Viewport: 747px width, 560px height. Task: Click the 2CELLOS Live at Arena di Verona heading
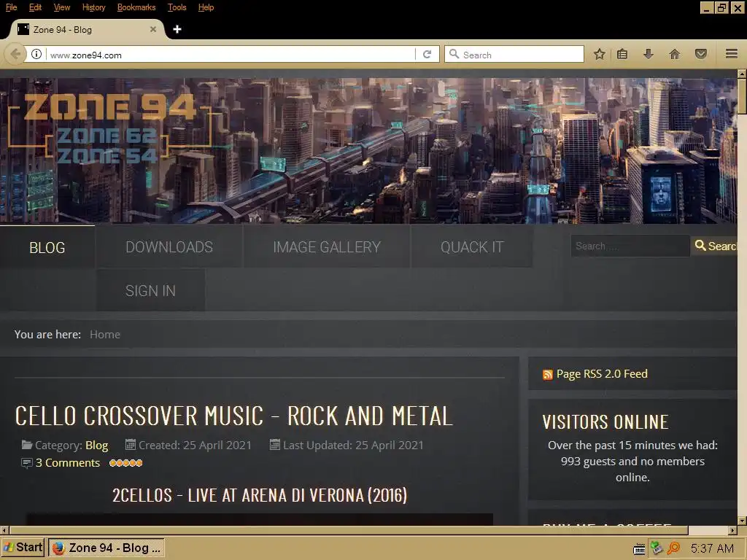click(260, 495)
